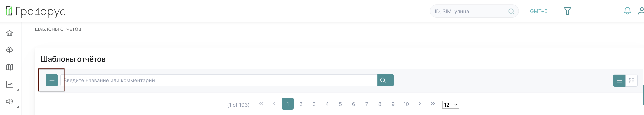Switch to list view layout
The height and width of the screenshot is (115, 644).
(x=619, y=80)
